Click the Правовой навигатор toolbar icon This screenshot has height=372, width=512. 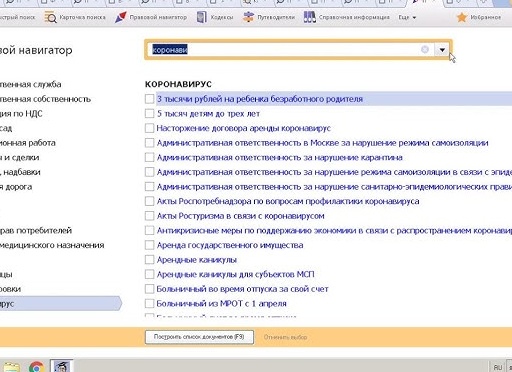(121, 17)
